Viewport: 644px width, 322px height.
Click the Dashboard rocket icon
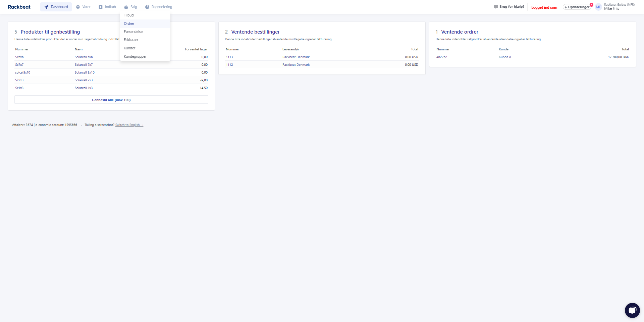46,7
